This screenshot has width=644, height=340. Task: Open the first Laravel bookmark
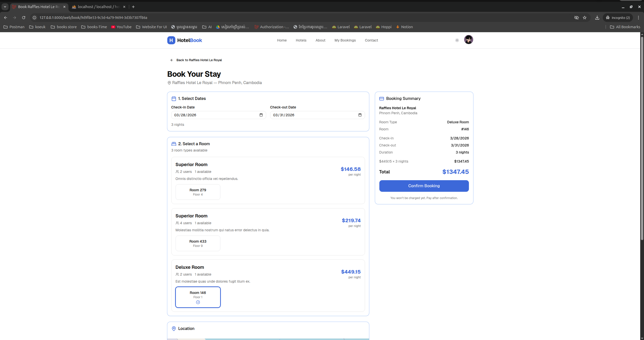coord(341,27)
